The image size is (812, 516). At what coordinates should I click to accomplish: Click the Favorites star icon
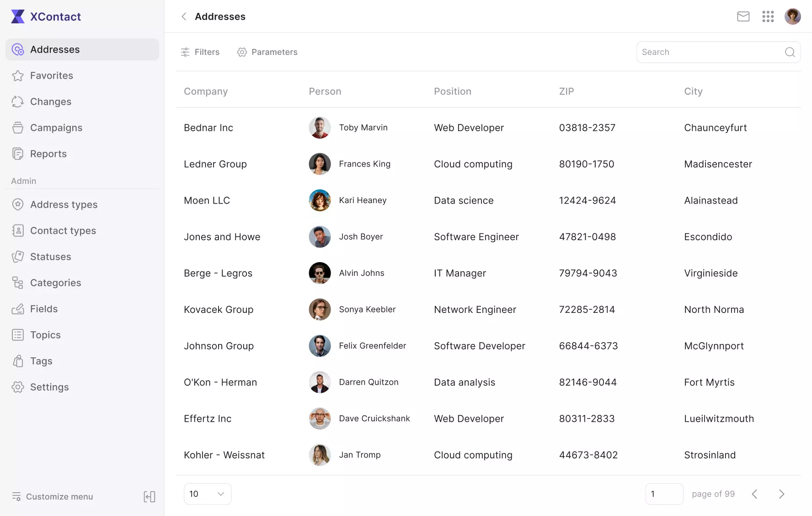coord(18,75)
